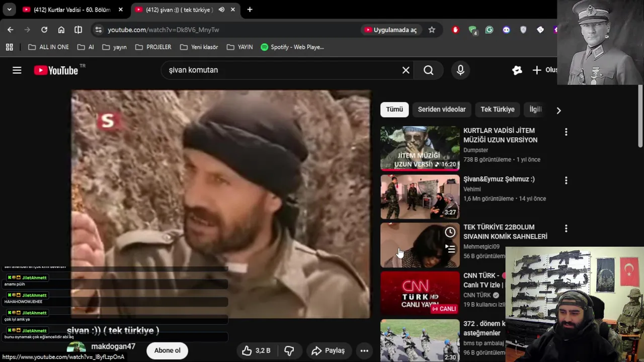Bookmark this page with the star
The height and width of the screenshot is (362, 644).
[x=432, y=30]
